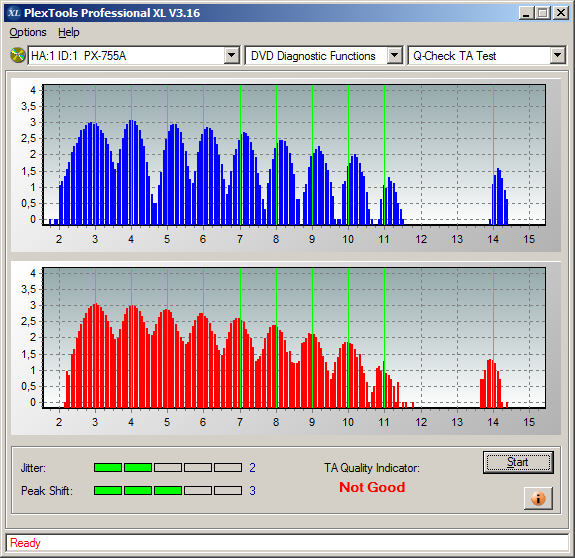Screen dimensions: 575x558
Task: Close the PlexTools Professional window
Action: (x=561, y=13)
